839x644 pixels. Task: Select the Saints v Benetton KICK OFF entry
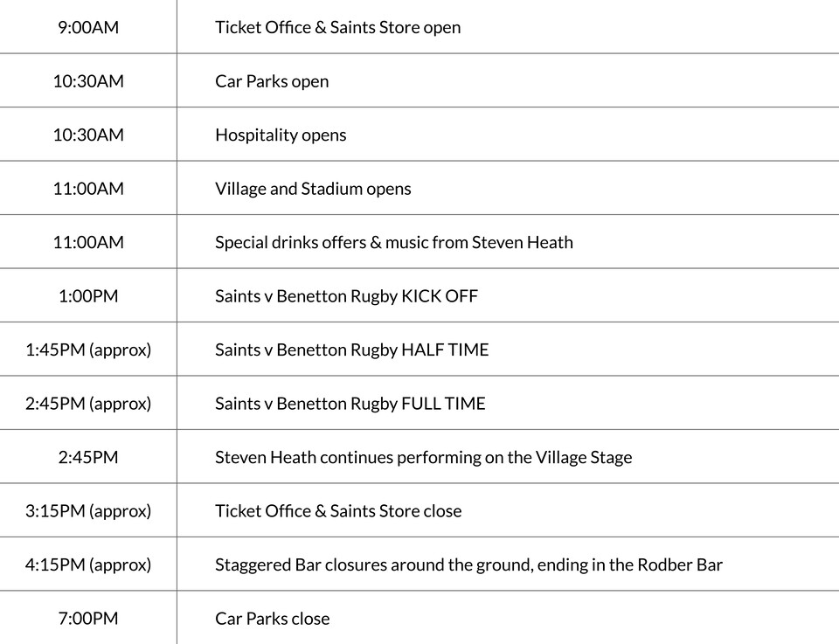click(346, 296)
